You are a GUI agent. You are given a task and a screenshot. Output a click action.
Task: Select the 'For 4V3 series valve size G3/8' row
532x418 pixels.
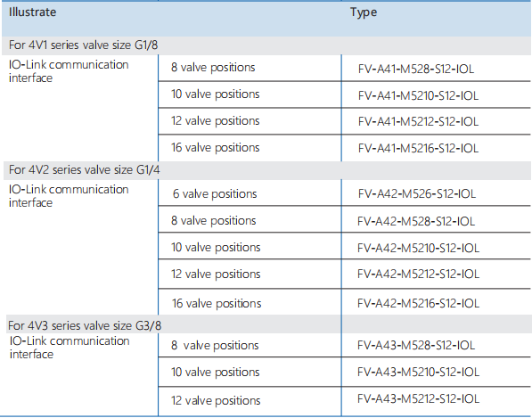pos(268,325)
